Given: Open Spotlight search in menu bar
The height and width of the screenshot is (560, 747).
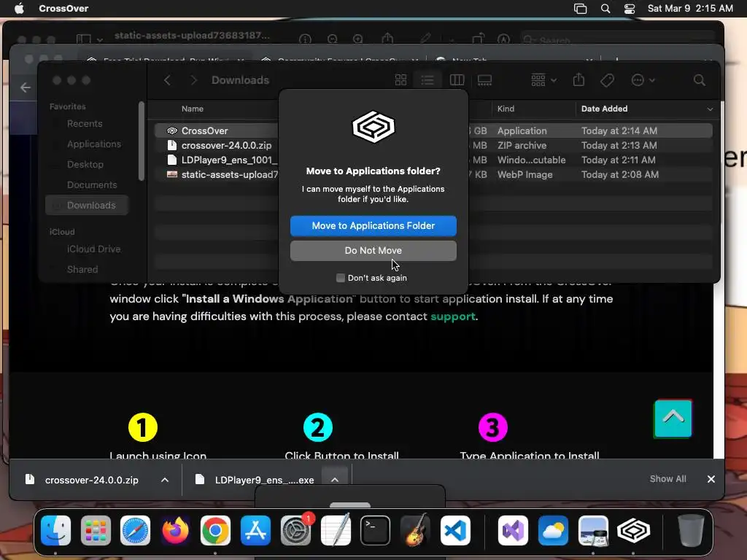Looking at the screenshot, I should (x=605, y=8).
